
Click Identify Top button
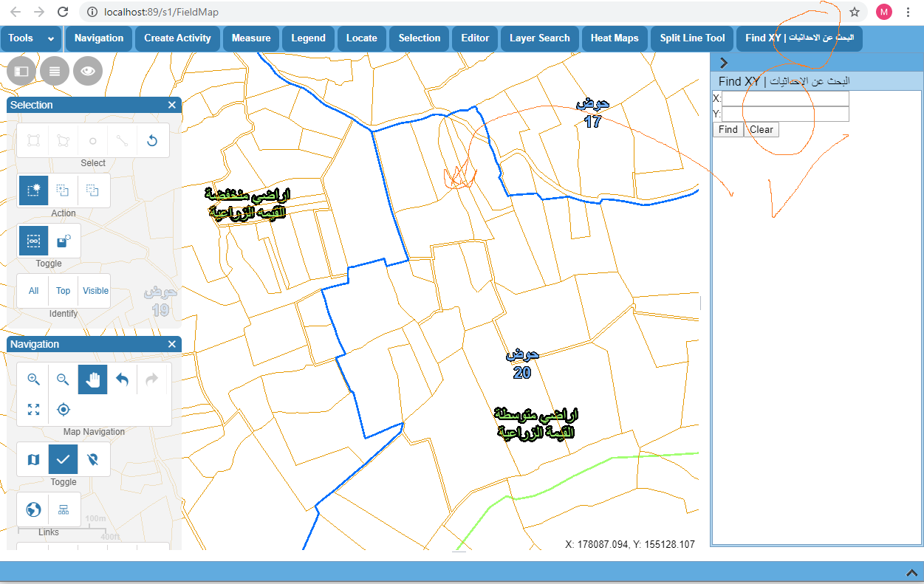pos(63,291)
